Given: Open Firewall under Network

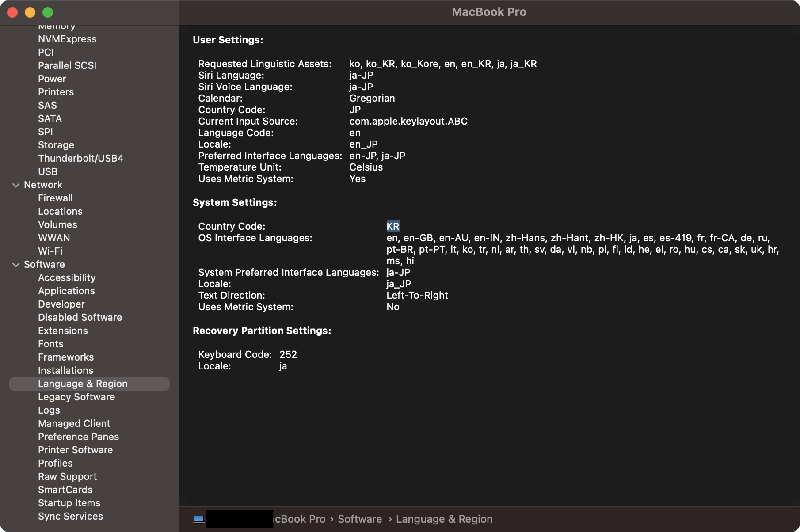Looking at the screenshot, I should click(55, 198).
